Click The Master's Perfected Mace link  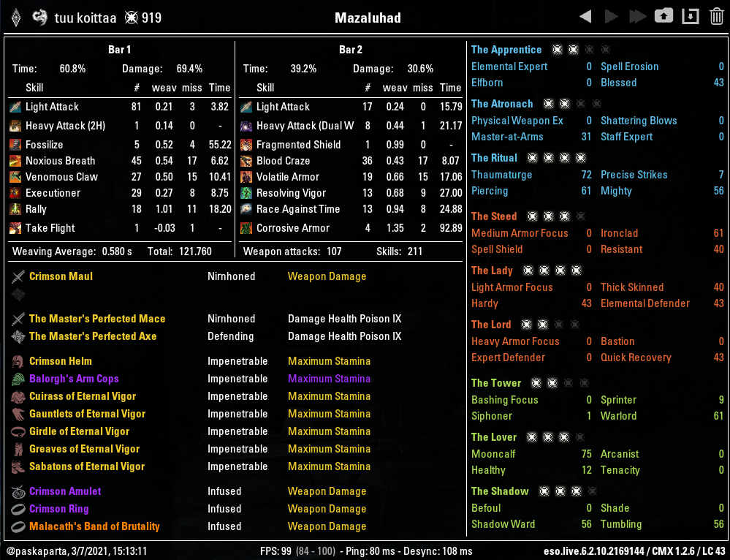click(97, 319)
